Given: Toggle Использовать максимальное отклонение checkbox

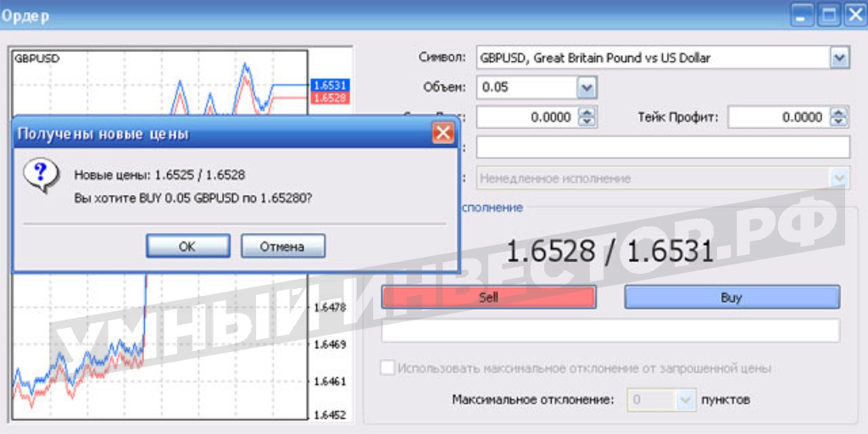Looking at the screenshot, I should (387, 368).
